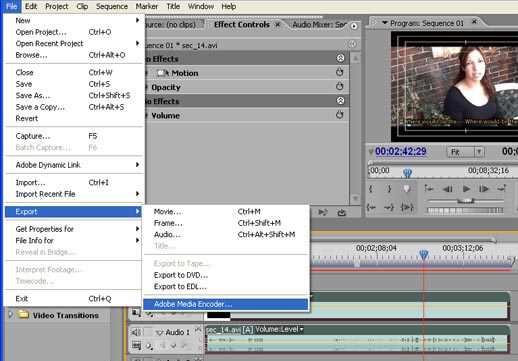This screenshot has height=361, width=518.
Task: Go to Out point button
Action: coord(389,207)
